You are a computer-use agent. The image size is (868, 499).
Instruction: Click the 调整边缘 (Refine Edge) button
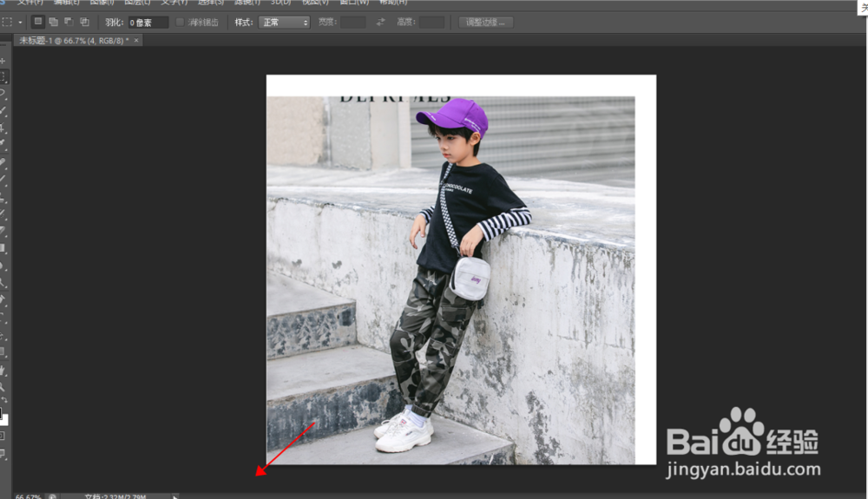point(485,22)
